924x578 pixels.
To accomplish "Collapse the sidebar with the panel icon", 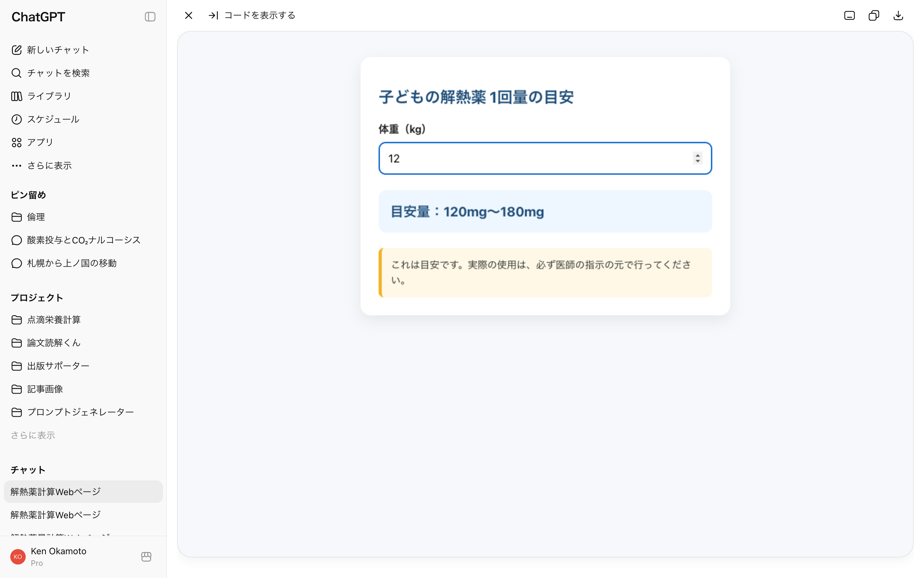I will [150, 17].
